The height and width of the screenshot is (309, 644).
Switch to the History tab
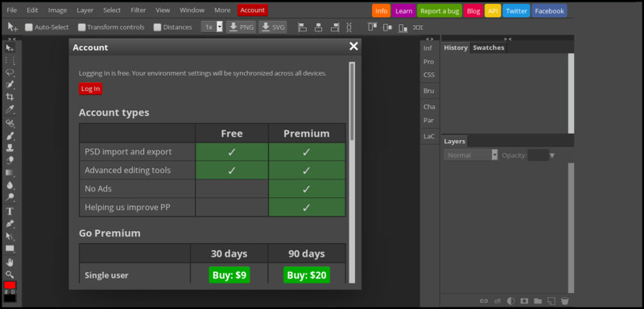coord(456,47)
